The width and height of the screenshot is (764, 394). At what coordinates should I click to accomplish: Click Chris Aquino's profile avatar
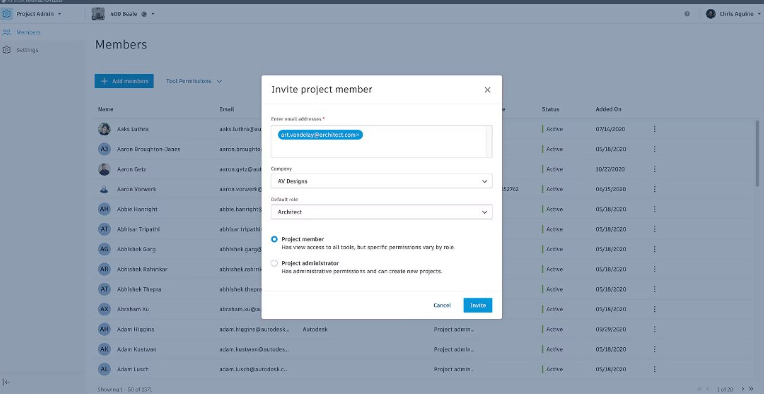click(x=710, y=14)
